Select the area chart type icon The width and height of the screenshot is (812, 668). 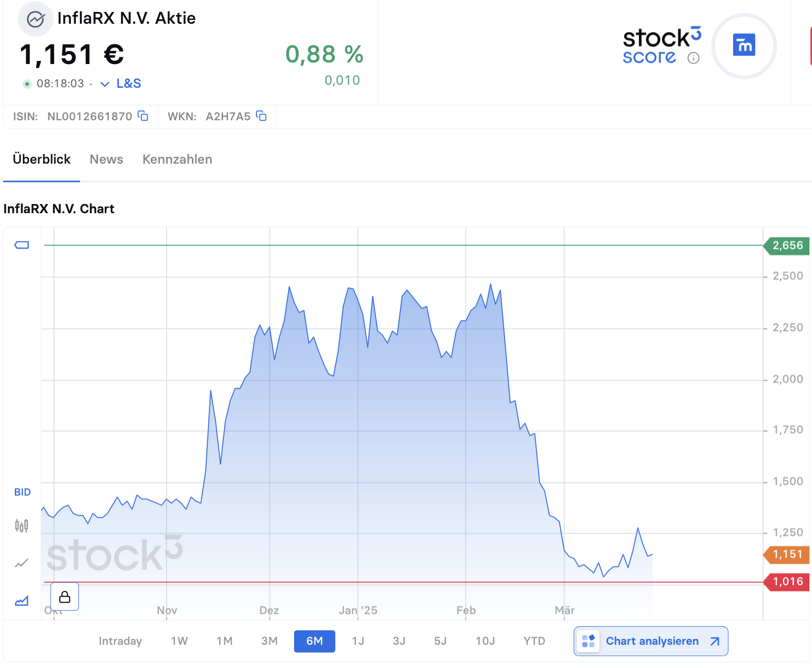22,601
